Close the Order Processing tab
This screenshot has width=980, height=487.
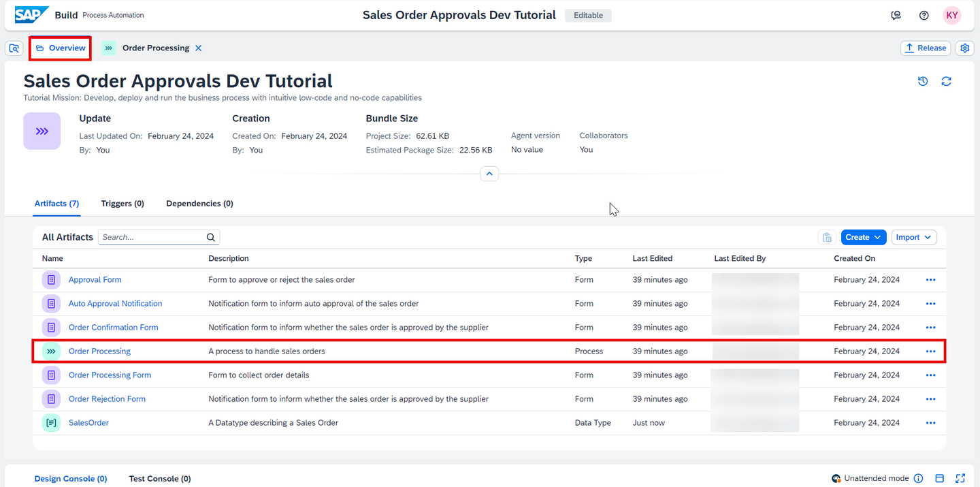tap(198, 48)
